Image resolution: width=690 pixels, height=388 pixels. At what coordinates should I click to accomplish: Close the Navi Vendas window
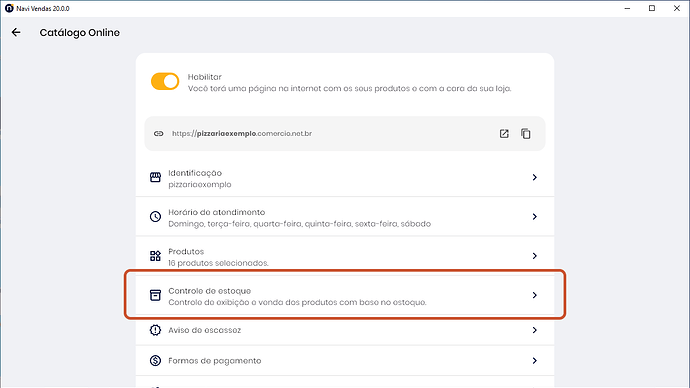coord(677,8)
